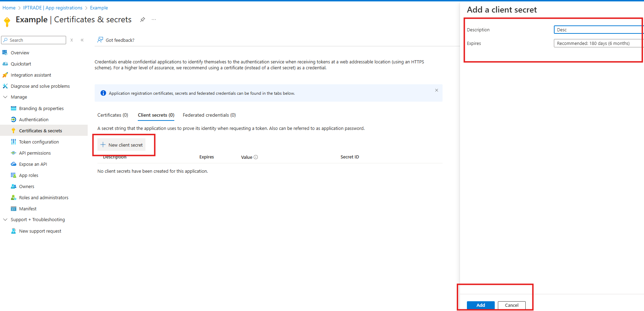The width and height of the screenshot is (644, 311).
Task: Click the Owners people icon
Action: click(14, 186)
